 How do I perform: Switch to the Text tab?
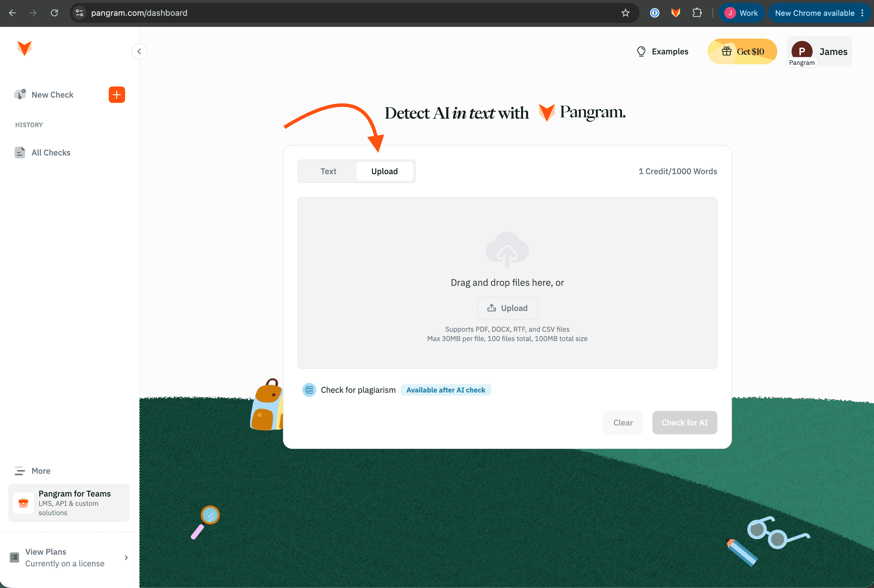(x=328, y=171)
